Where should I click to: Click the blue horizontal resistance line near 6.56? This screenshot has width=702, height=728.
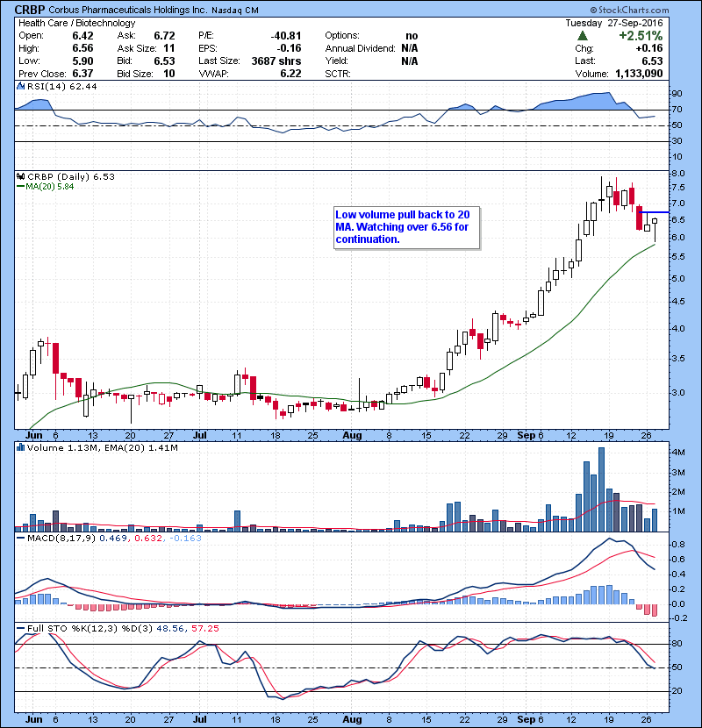[654, 212]
